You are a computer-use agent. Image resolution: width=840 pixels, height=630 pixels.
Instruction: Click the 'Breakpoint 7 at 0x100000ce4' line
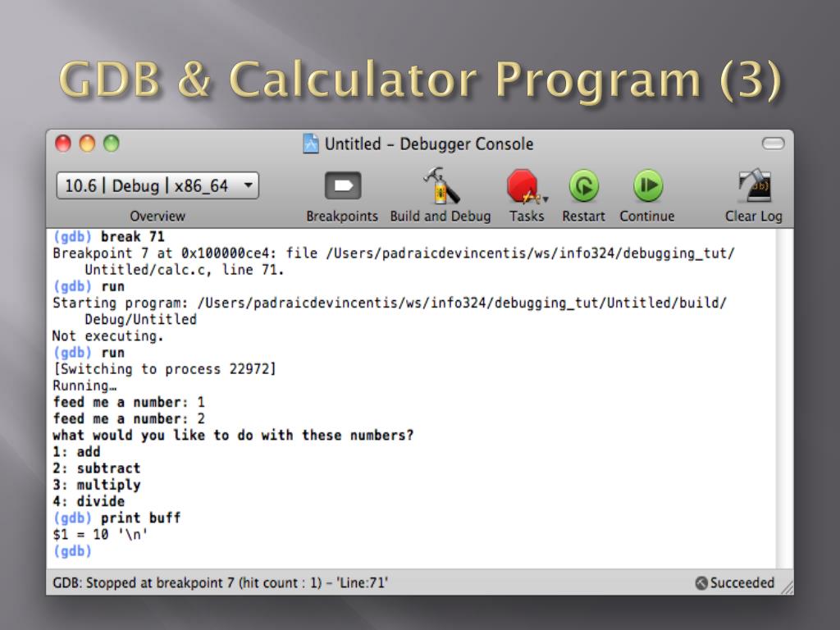pyautogui.click(x=394, y=253)
